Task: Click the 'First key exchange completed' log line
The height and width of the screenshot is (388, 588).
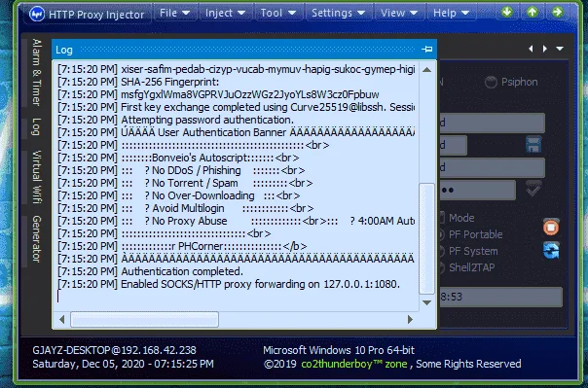Action: click(x=237, y=107)
